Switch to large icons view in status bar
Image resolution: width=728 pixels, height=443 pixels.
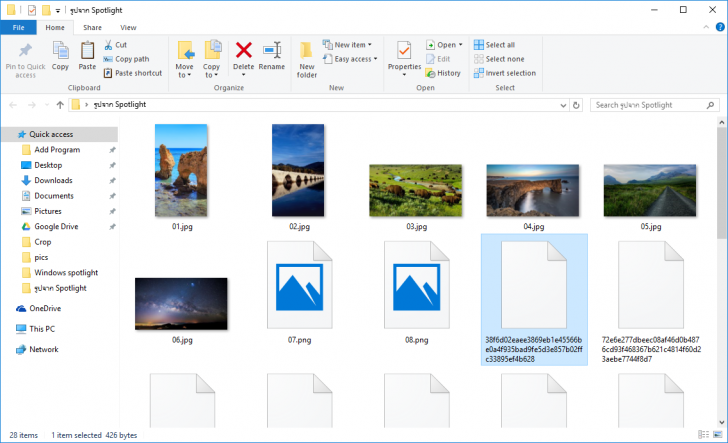click(718, 435)
